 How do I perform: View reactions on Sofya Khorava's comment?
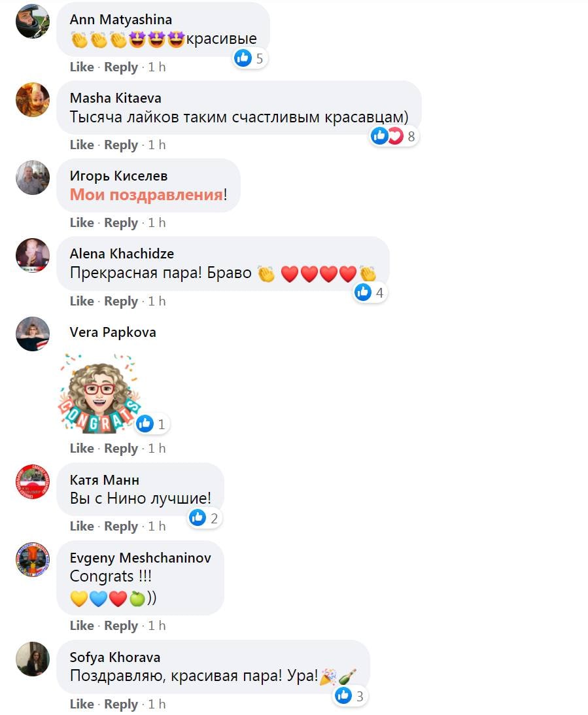pyautogui.click(x=350, y=696)
